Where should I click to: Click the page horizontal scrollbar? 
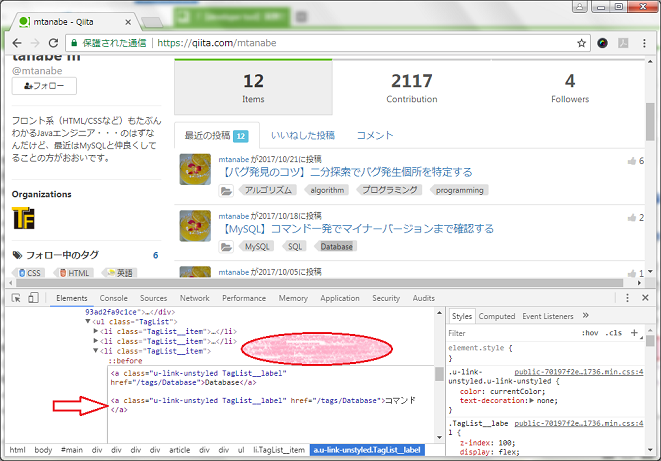click(320, 283)
